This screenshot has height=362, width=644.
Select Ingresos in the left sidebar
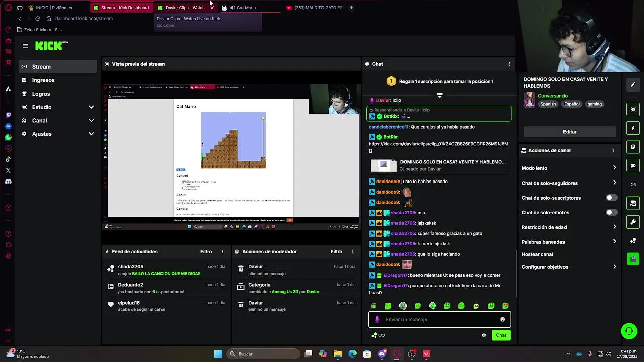pyautogui.click(x=58, y=80)
